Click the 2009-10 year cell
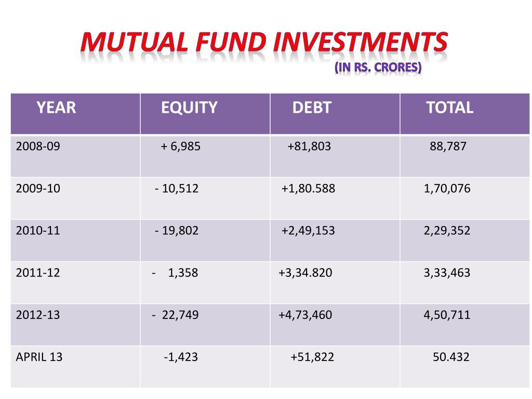This screenshot has height=399, width=532. point(38,189)
